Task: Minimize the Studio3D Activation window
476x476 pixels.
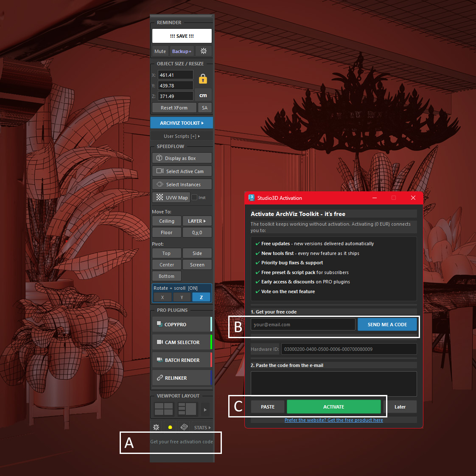Action: (375, 198)
